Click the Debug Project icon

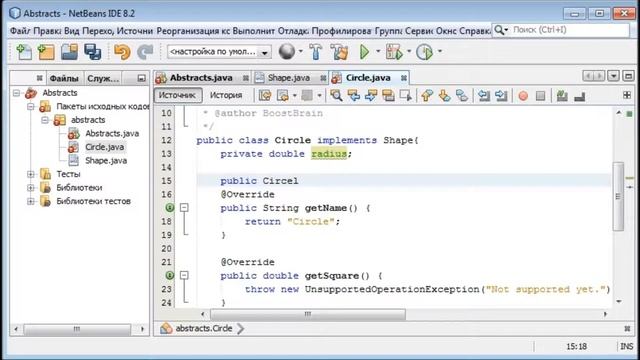394,52
